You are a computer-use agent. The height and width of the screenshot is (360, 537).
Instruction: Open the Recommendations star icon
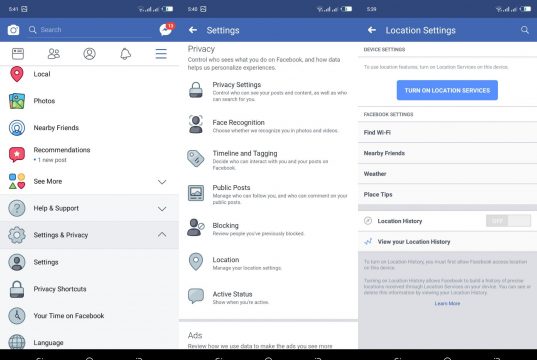click(17, 154)
